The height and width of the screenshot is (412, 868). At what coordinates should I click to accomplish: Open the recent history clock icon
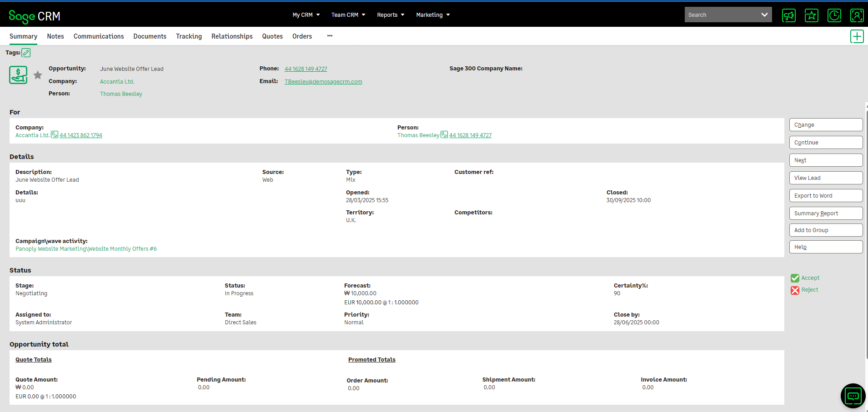pyautogui.click(x=834, y=15)
